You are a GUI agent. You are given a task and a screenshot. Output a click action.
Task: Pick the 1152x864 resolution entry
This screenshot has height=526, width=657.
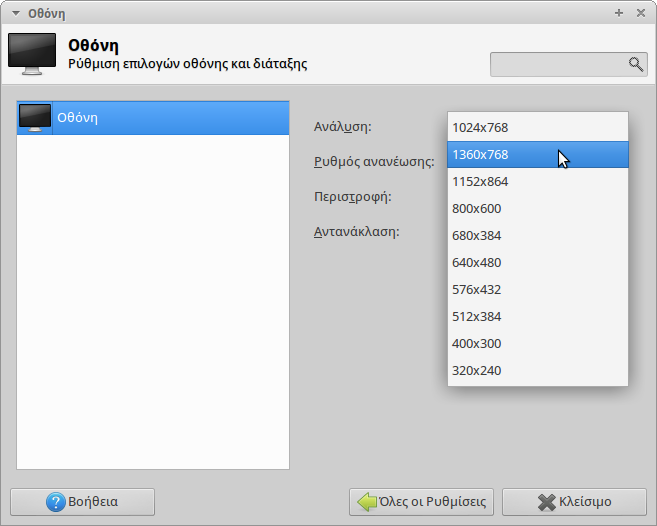538,181
